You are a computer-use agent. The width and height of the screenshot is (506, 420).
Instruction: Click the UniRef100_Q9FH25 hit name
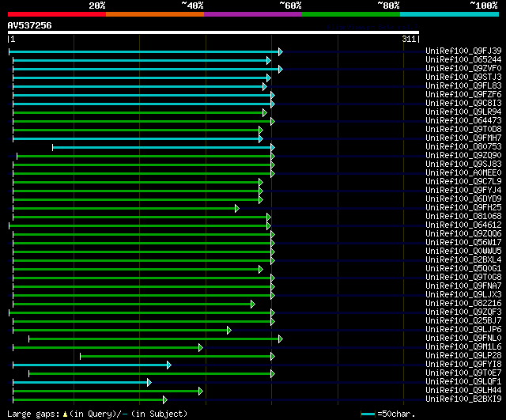coord(463,207)
